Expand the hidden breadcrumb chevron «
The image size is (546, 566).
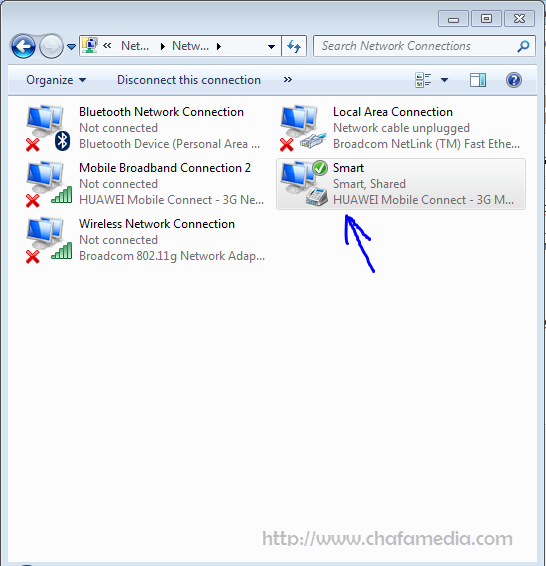click(x=107, y=45)
